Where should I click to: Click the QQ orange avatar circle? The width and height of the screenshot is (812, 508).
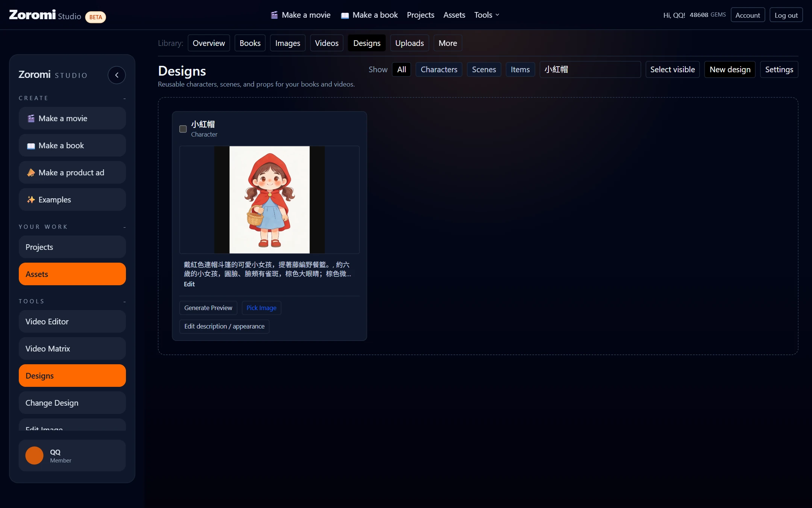pos(34,456)
